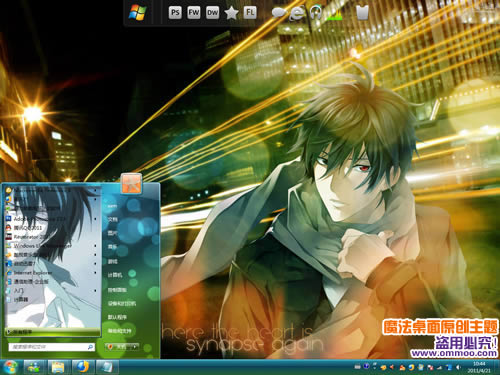500x375 pixels.
Task: Click the network signal tray icon
Action: click(439, 367)
